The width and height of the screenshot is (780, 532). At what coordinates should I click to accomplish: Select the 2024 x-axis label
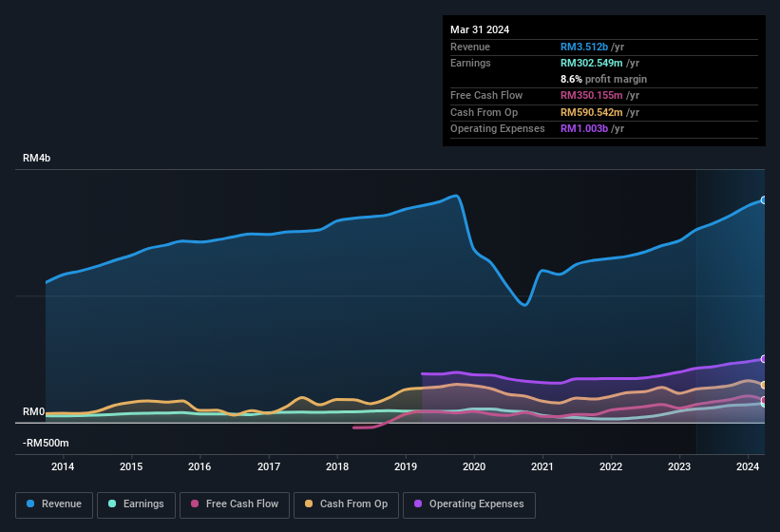[748, 466]
